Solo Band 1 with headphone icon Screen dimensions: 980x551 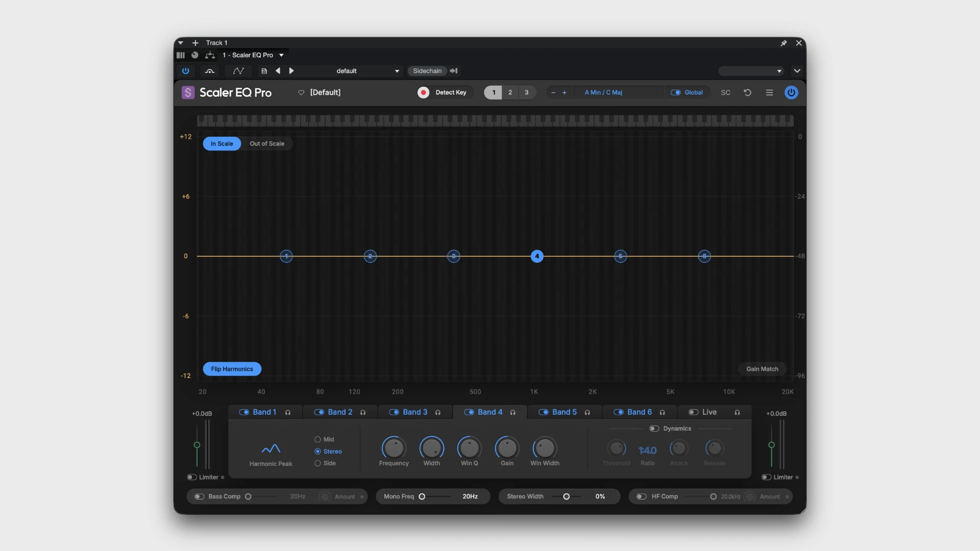(x=288, y=412)
